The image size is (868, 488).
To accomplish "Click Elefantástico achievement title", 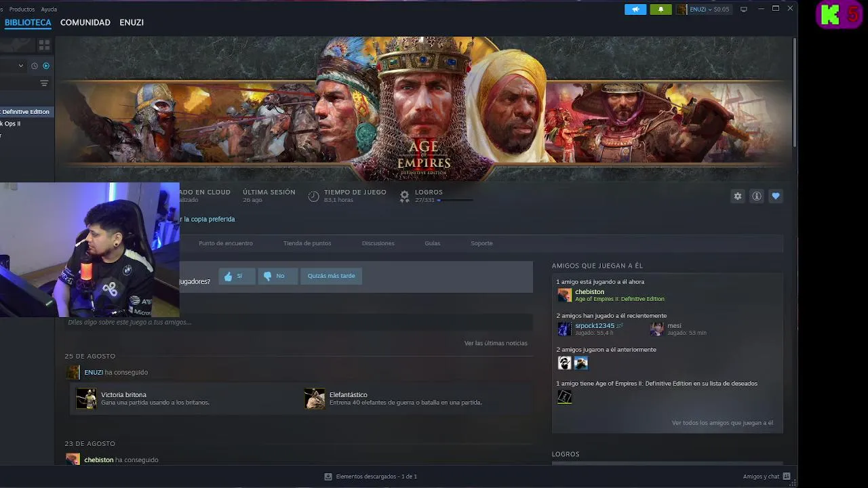I will [349, 394].
